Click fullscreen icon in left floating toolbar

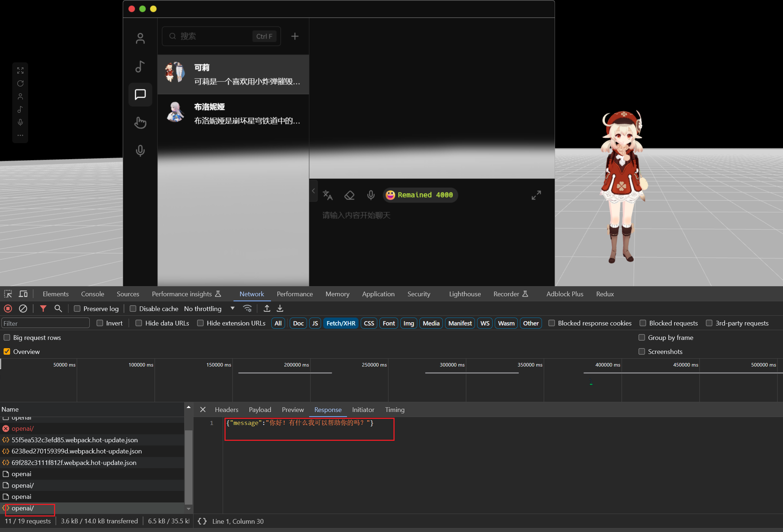pos(20,71)
